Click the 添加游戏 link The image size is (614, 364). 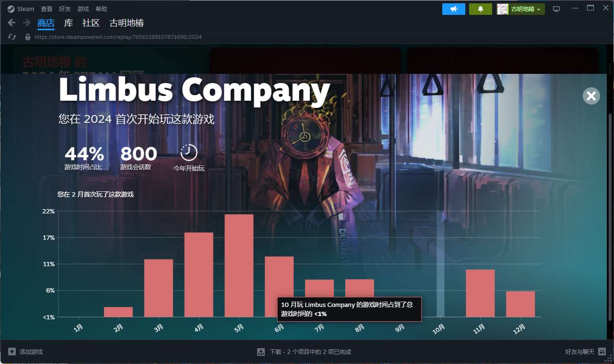tap(31, 352)
